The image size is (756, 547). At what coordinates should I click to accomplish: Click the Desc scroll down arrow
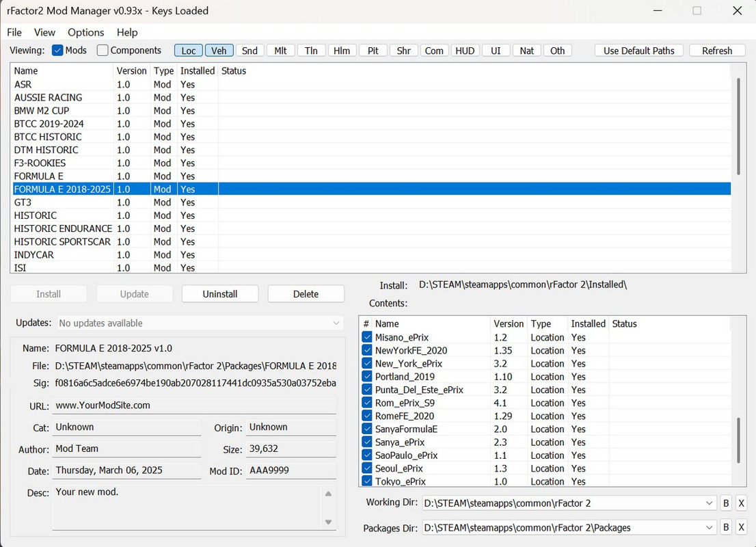pos(328,522)
